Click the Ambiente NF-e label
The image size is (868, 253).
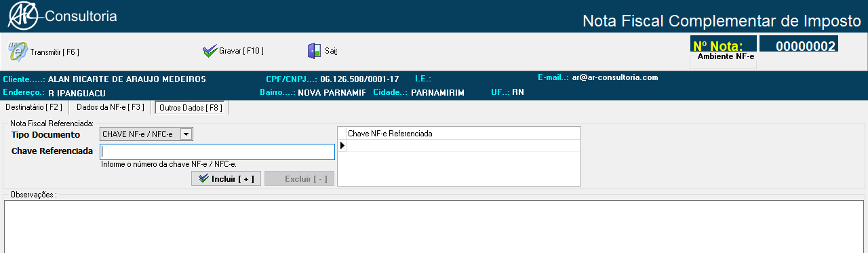point(726,57)
